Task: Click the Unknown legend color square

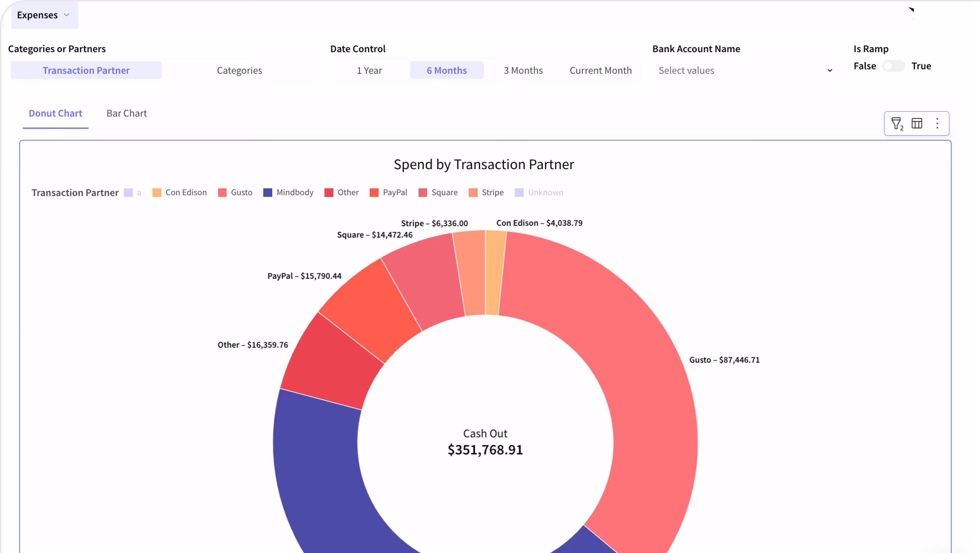Action: 519,193
